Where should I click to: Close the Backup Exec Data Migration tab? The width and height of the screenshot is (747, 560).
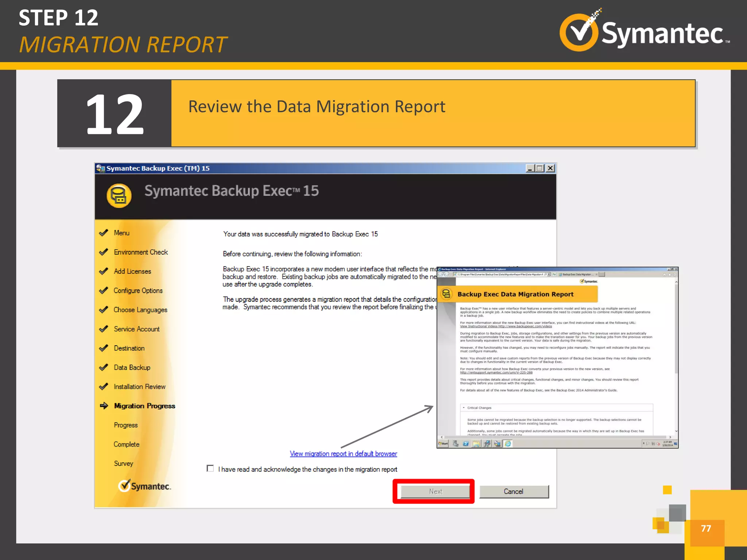coord(596,275)
